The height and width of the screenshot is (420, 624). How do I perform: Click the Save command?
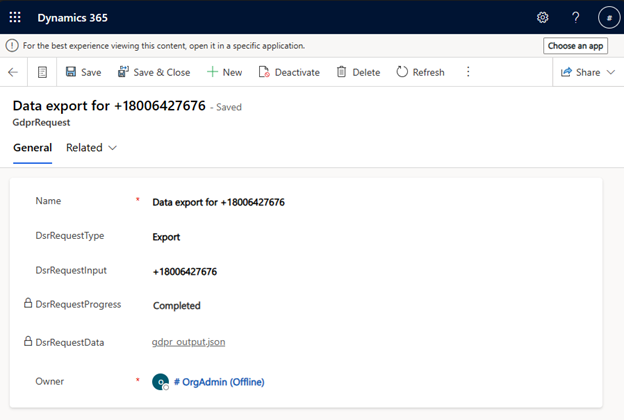(84, 72)
